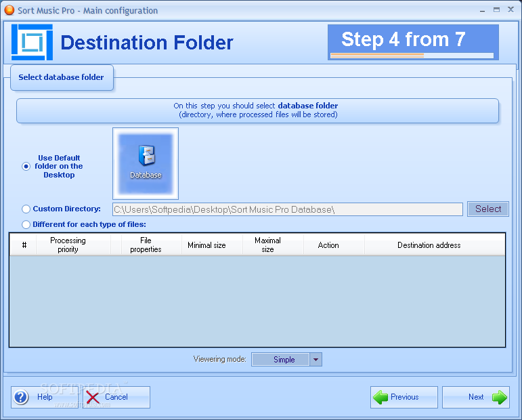Select Use Default folder on the Desktop

tap(26, 166)
